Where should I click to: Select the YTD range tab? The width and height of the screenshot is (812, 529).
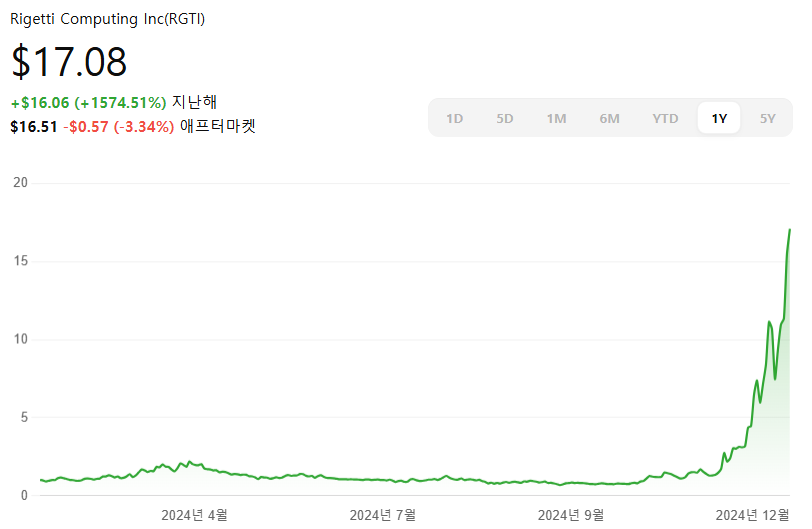tap(665, 119)
